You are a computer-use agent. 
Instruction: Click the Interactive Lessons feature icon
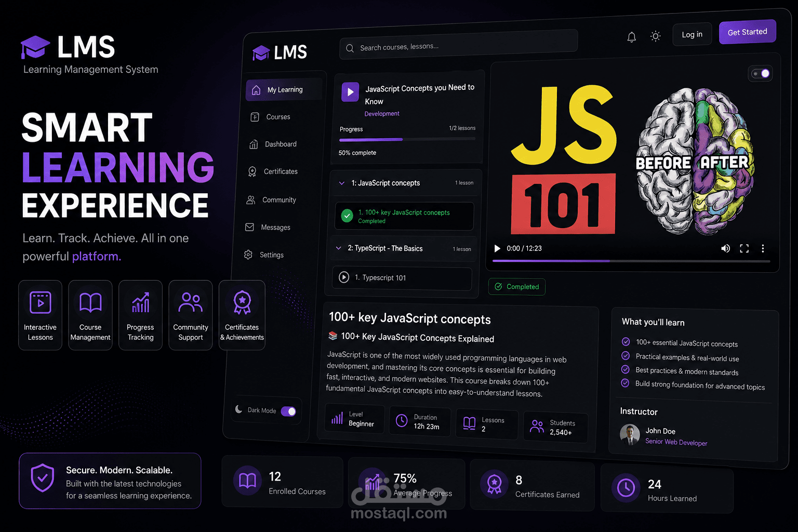tap(41, 302)
